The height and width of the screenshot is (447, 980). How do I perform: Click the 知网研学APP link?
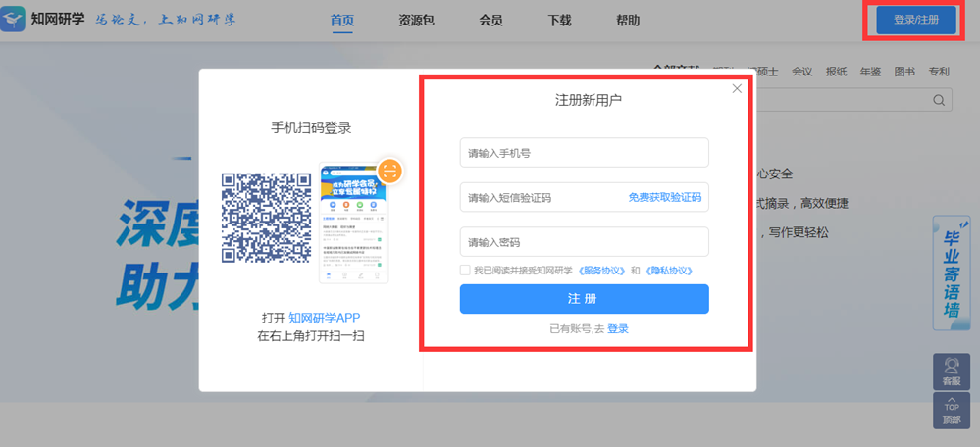(x=325, y=318)
